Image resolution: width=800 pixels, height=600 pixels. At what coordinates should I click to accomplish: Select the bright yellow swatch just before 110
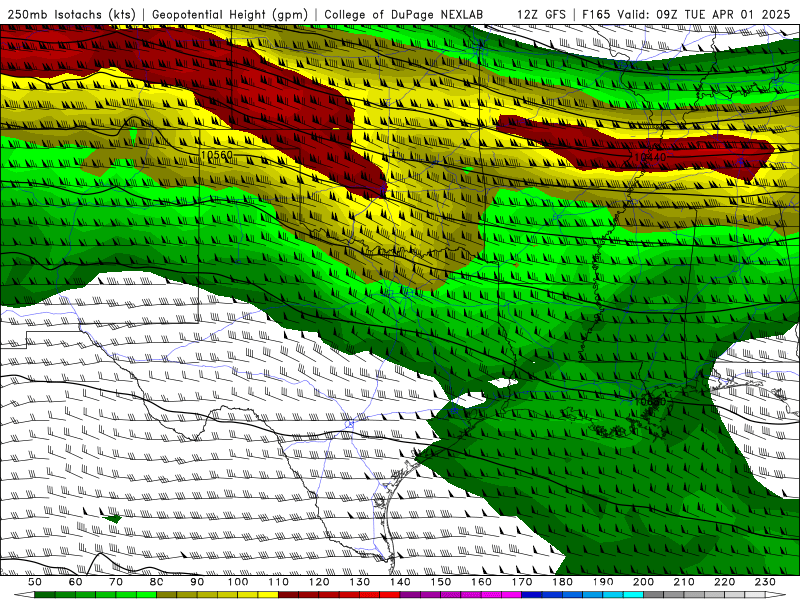(x=268, y=595)
